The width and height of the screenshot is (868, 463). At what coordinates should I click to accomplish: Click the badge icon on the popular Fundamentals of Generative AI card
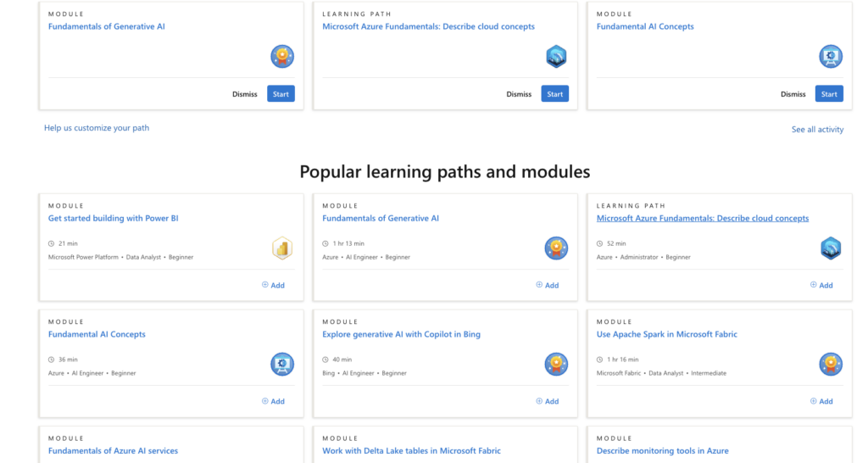pos(556,248)
